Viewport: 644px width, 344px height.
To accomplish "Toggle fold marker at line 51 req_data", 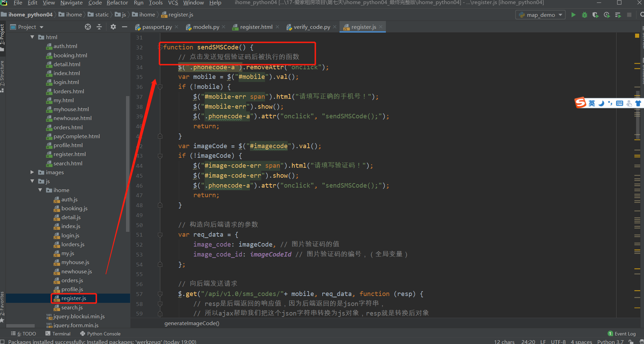I will point(160,235).
